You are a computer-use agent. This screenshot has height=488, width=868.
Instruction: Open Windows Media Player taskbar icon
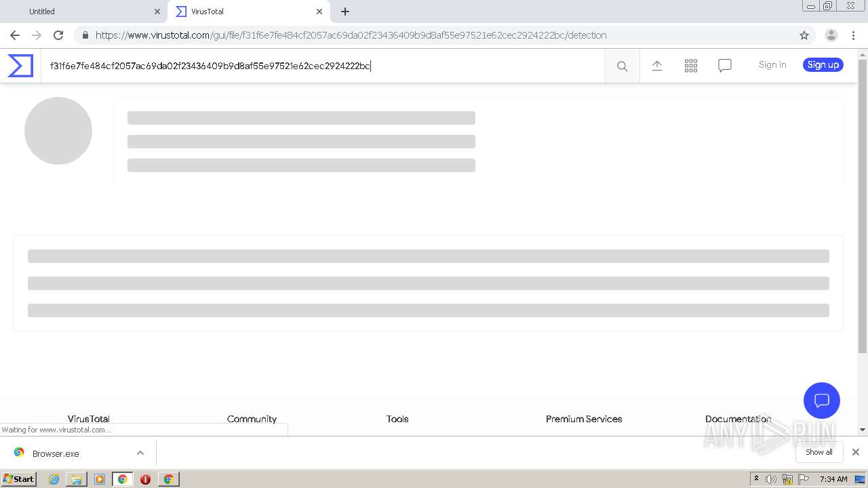100,479
